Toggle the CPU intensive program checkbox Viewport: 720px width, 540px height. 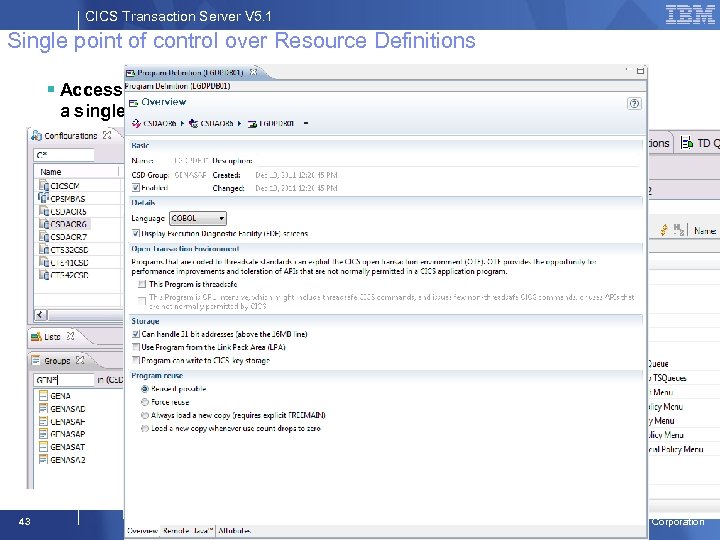[142, 300]
